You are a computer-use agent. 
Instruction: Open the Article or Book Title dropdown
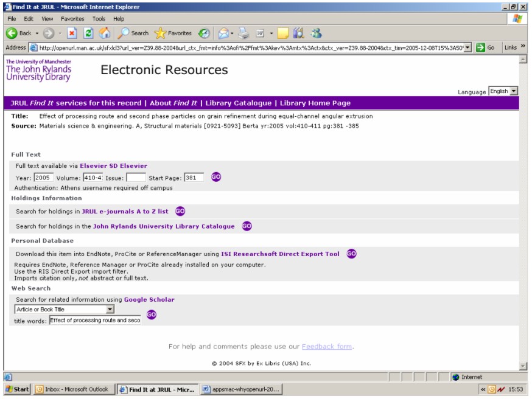64,309
